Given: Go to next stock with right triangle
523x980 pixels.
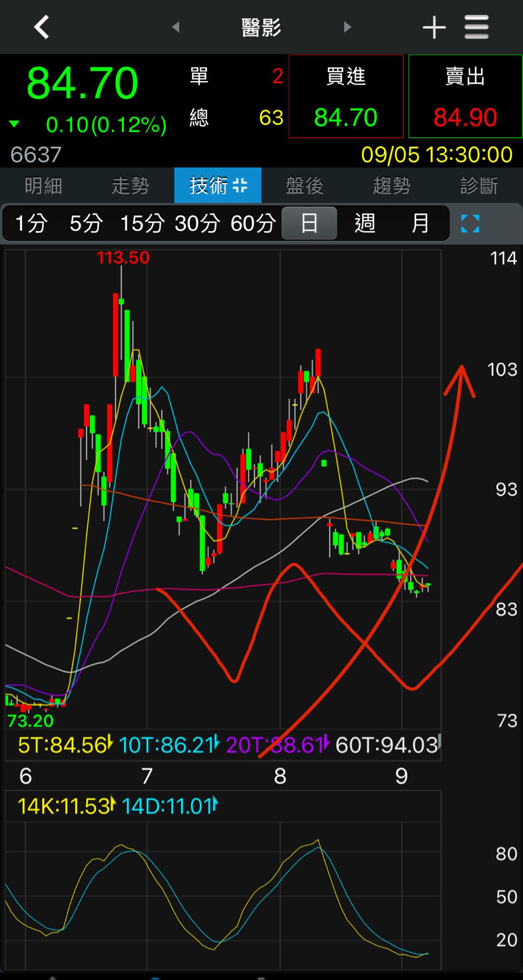Looking at the screenshot, I should pos(347,27).
